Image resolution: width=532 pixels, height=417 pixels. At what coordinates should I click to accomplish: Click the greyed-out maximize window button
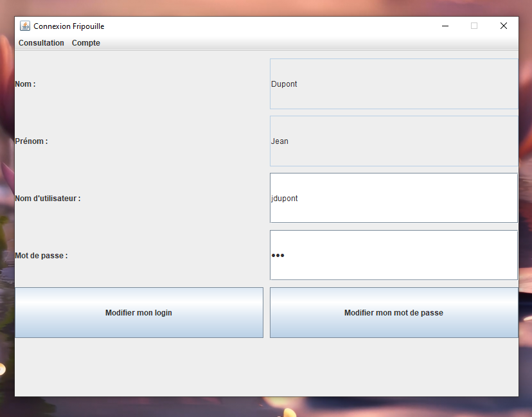click(x=474, y=26)
